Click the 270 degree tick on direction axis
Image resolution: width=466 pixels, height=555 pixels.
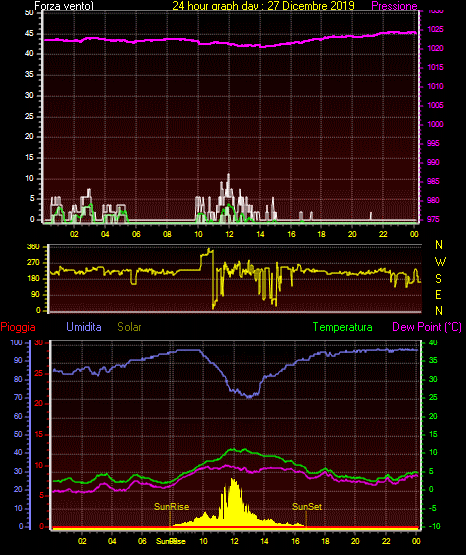tap(34, 263)
